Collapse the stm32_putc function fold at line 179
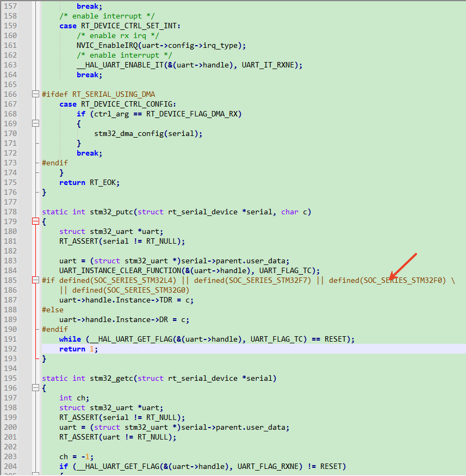 point(35,221)
